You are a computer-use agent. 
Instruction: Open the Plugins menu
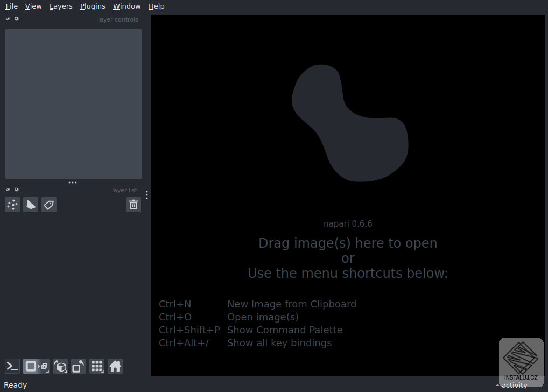point(93,6)
